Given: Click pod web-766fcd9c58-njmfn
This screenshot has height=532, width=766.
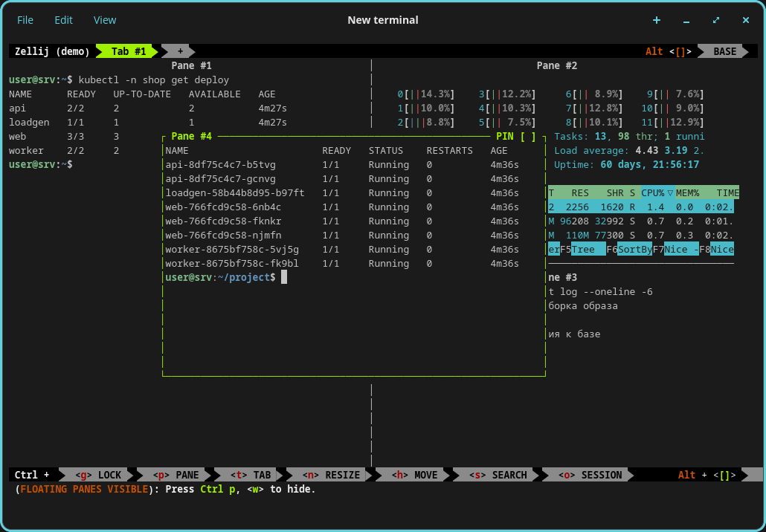Looking at the screenshot, I should (x=223, y=236).
